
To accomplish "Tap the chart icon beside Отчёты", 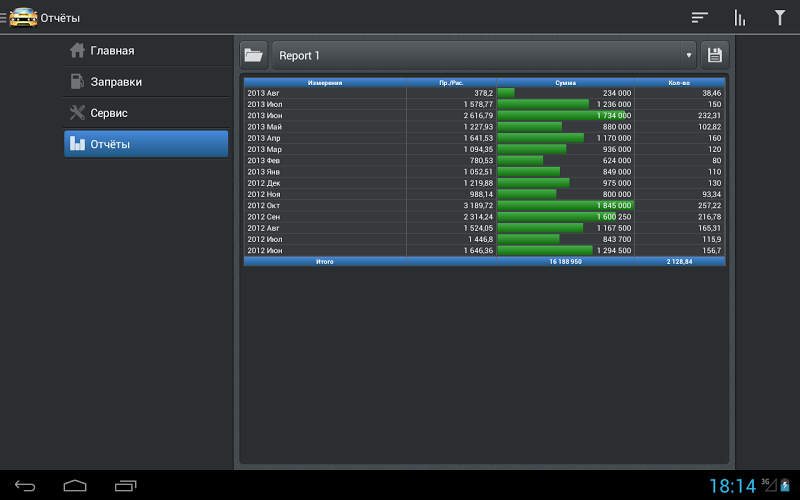I will (77, 144).
